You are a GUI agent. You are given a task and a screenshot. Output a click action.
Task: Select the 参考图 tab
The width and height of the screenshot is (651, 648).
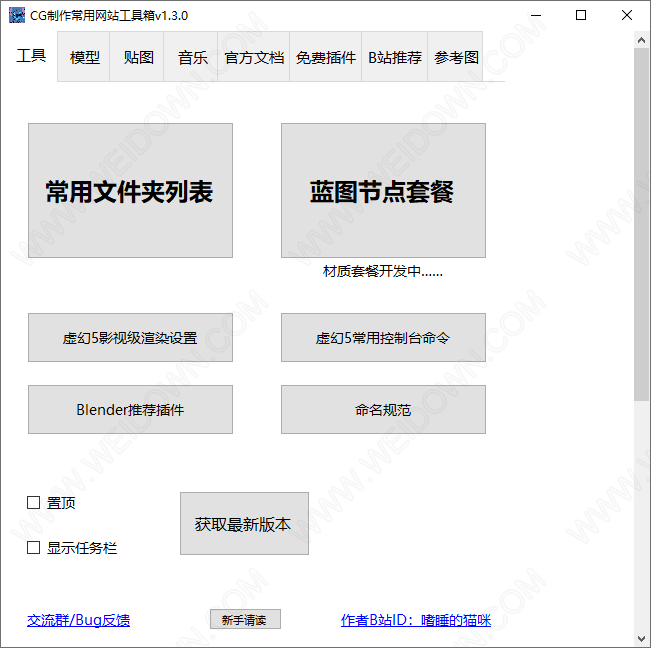coord(457,58)
